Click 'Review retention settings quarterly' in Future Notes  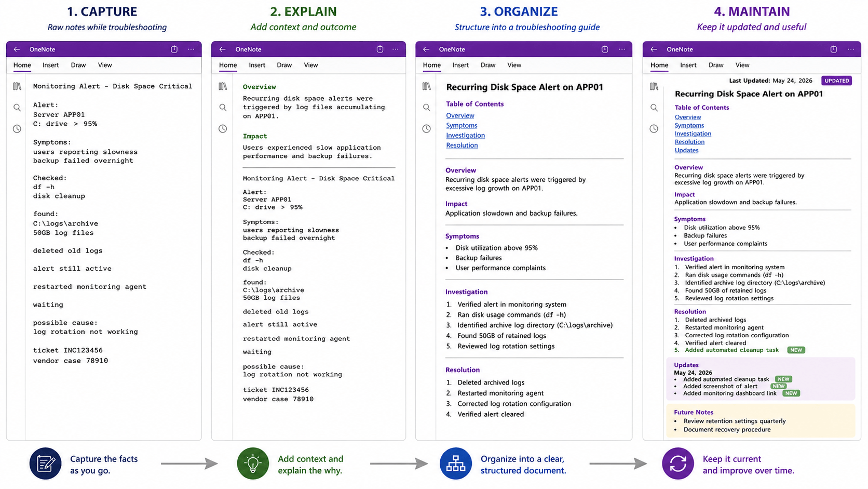tap(735, 421)
